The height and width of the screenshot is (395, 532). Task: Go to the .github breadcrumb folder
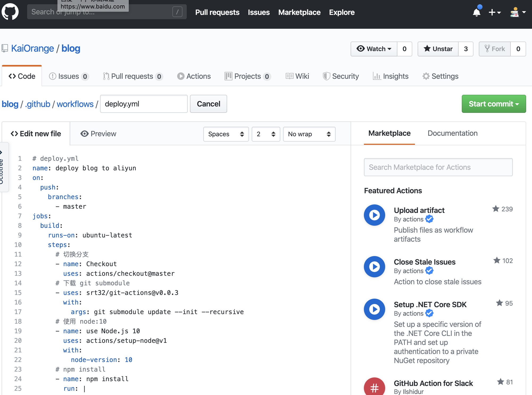(38, 104)
